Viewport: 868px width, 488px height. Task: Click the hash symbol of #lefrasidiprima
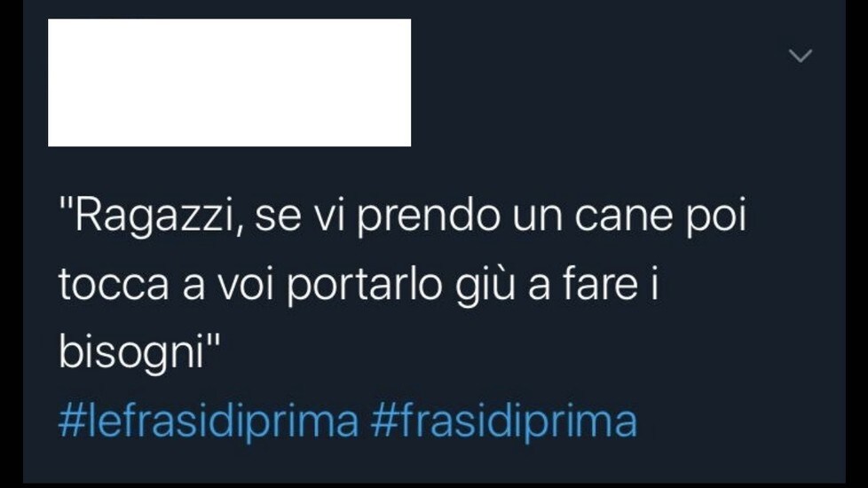[71, 422]
